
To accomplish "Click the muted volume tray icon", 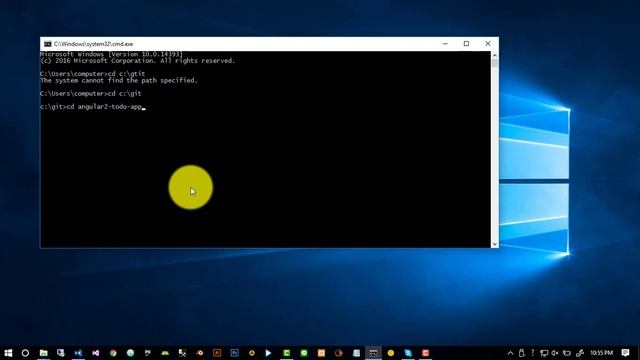I will pos(555,353).
